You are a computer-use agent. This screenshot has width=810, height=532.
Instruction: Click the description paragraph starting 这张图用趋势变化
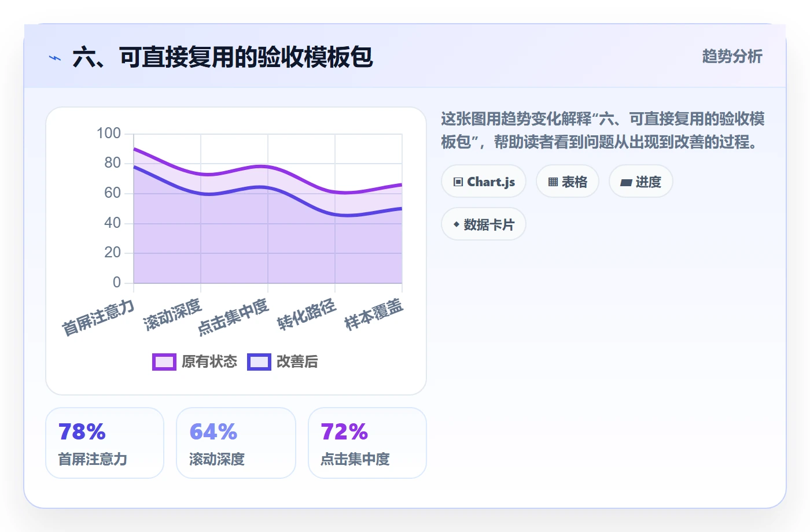603,130
